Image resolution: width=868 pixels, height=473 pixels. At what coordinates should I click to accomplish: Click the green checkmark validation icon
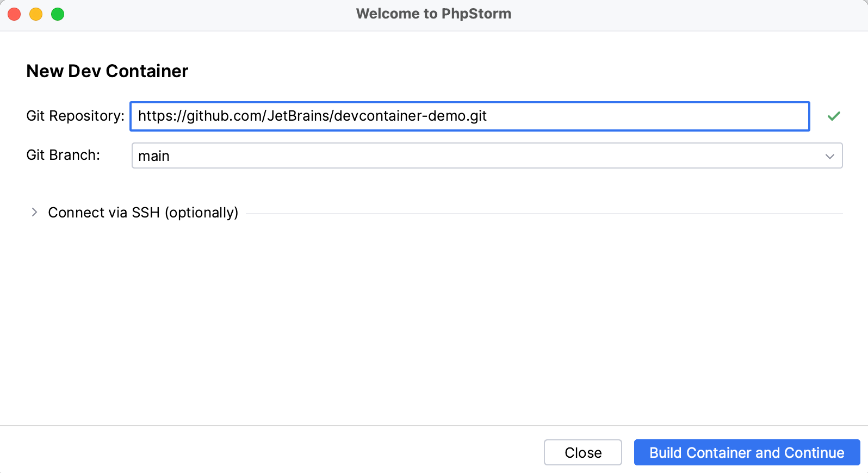click(x=834, y=116)
